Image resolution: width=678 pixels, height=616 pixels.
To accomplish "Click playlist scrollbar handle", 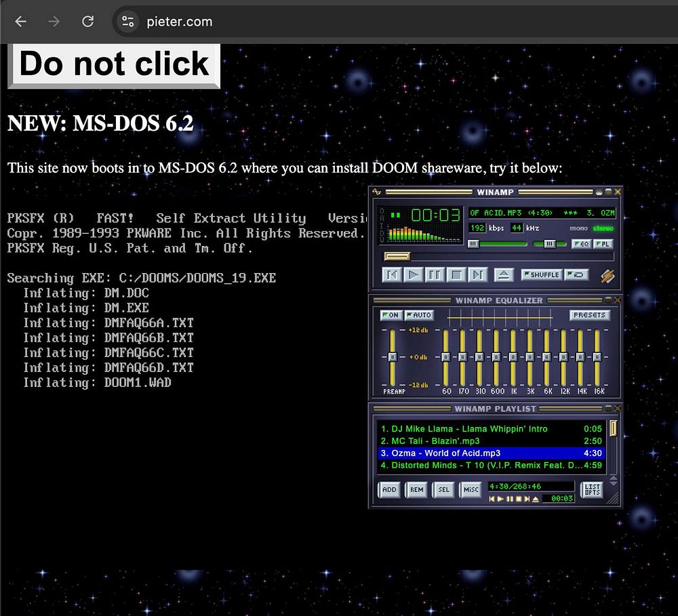I will (613, 428).
